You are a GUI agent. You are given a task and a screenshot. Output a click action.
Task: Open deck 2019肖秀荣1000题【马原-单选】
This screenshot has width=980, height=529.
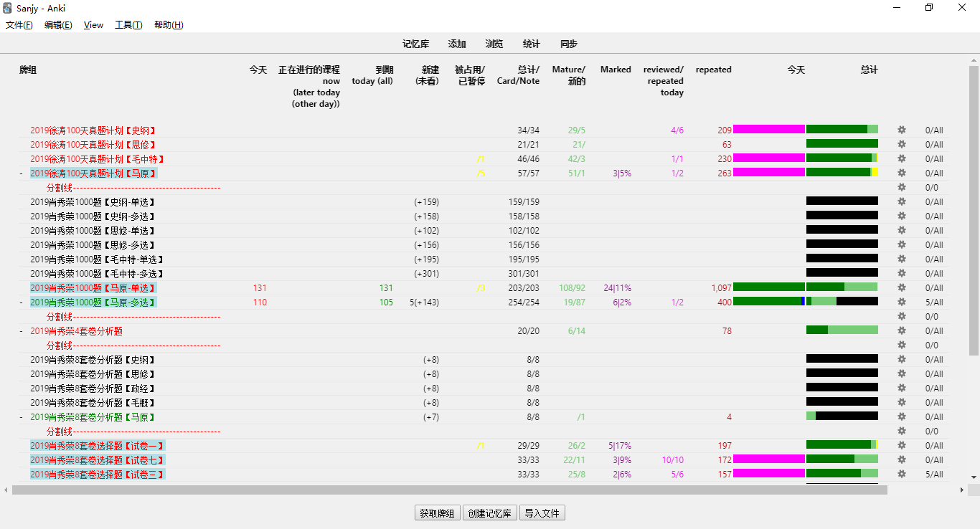[x=93, y=288]
